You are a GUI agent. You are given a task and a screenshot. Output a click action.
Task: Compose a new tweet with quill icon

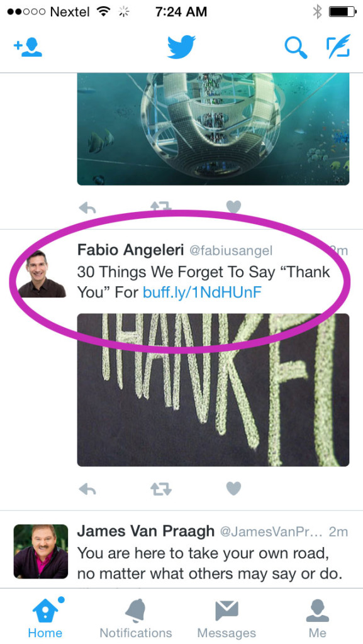338,45
